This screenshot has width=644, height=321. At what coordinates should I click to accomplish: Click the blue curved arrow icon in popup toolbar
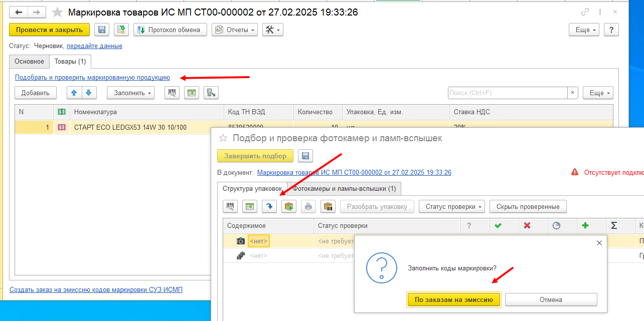coord(269,206)
